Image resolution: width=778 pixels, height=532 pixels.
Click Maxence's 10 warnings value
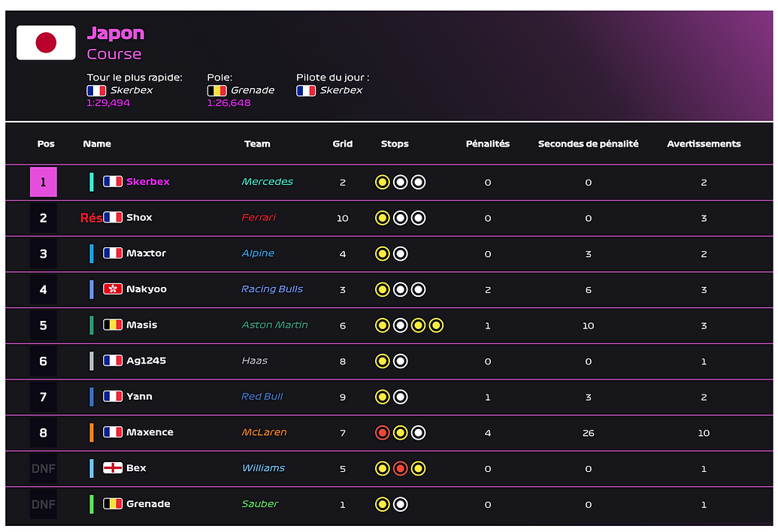(x=704, y=434)
